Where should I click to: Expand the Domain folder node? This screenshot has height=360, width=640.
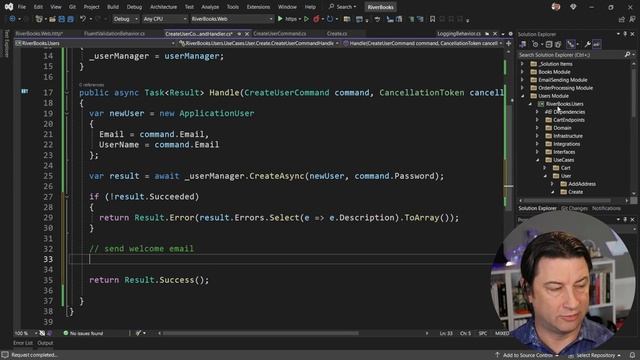(x=538, y=128)
